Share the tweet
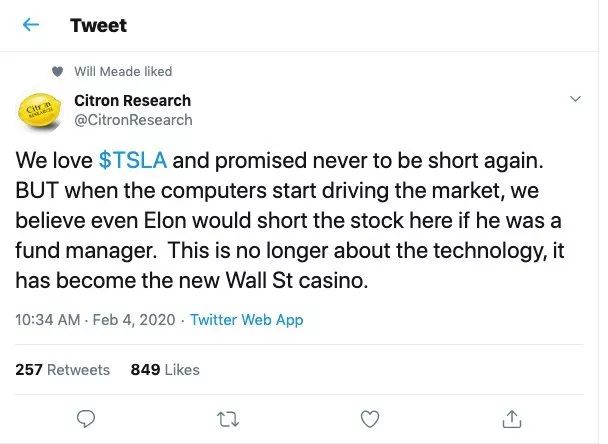The width and height of the screenshot is (608, 444). (x=511, y=416)
